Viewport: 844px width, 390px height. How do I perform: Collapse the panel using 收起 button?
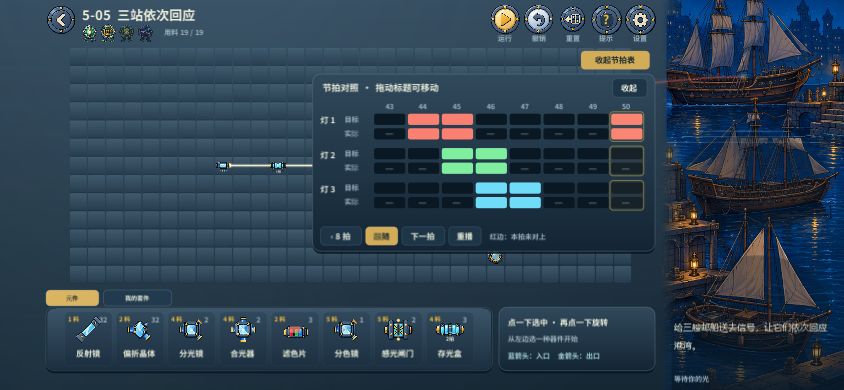tap(629, 88)
